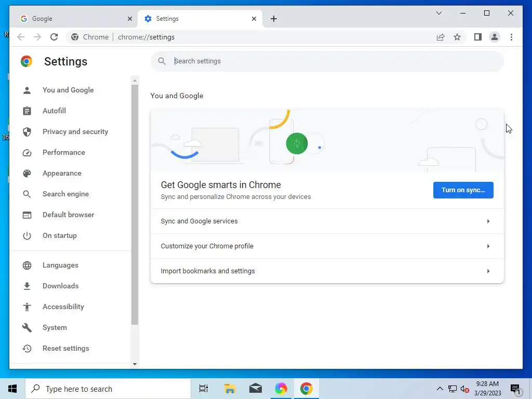Click the Turn on sync button

pos(463,190)
